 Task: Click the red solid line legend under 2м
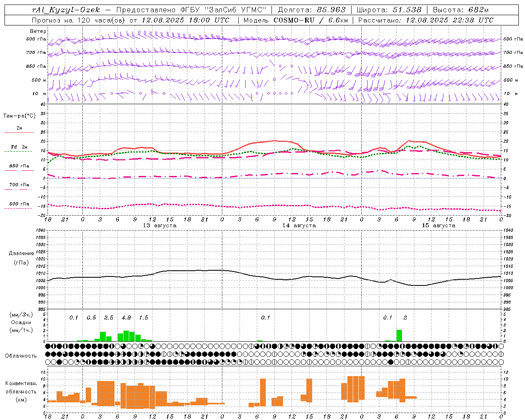[19, 132]
